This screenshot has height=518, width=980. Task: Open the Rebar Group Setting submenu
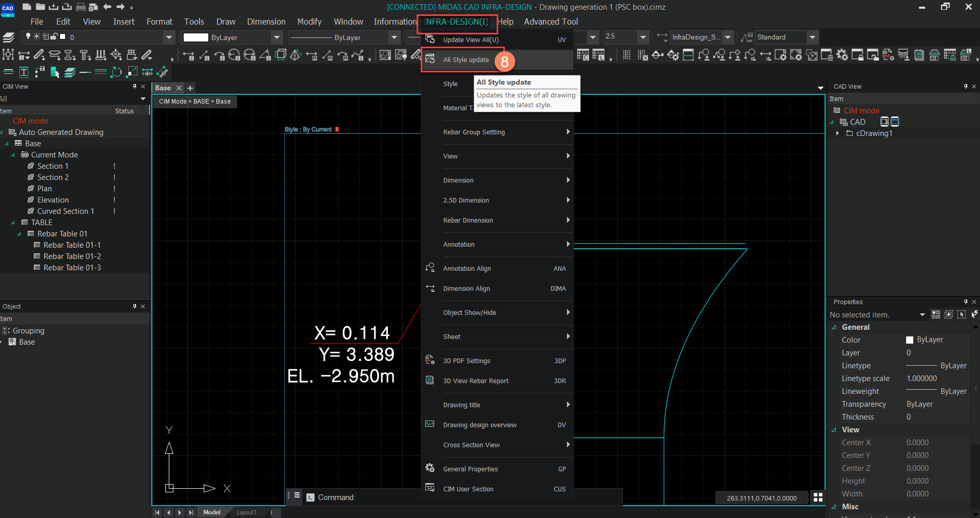497,132
